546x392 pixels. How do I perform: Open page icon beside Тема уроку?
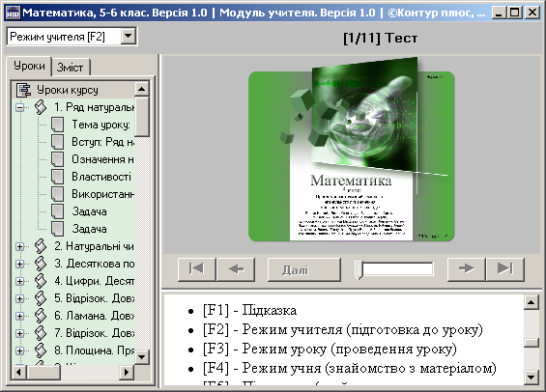57,125
